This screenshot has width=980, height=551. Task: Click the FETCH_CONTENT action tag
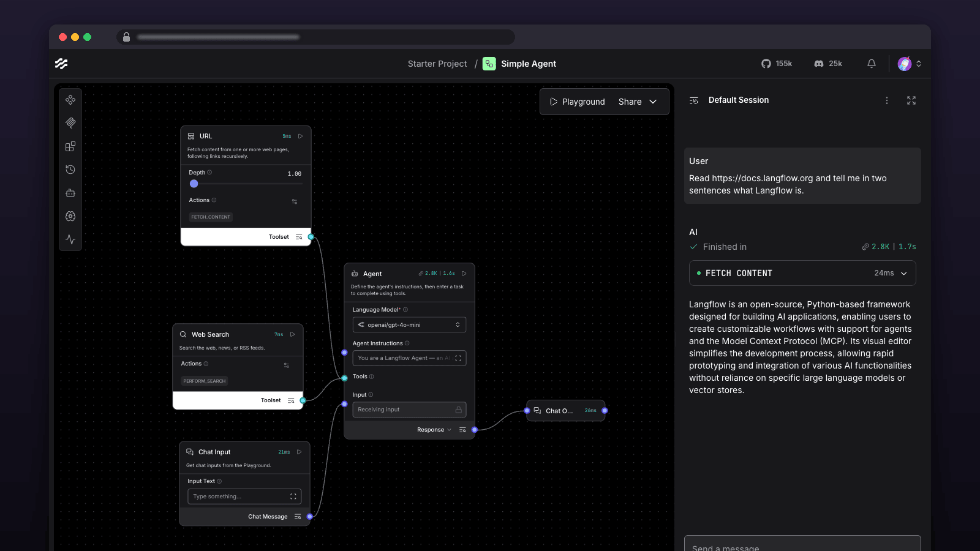[x=211, y=217]
